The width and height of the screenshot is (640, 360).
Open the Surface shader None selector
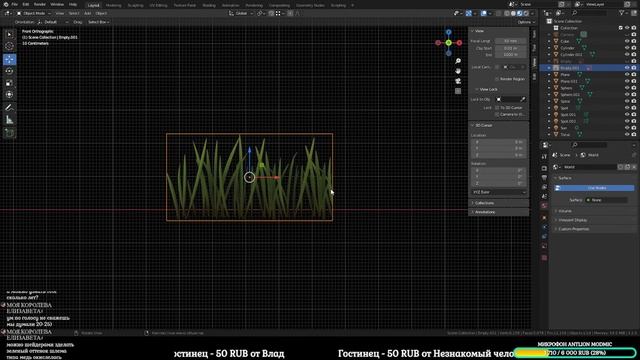coord(607,200)
